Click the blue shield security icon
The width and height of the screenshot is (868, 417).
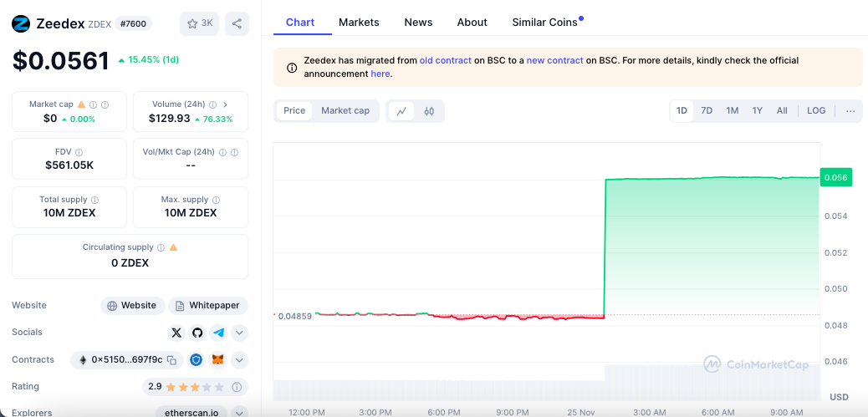pyautogui.click(x=197, y=360)
